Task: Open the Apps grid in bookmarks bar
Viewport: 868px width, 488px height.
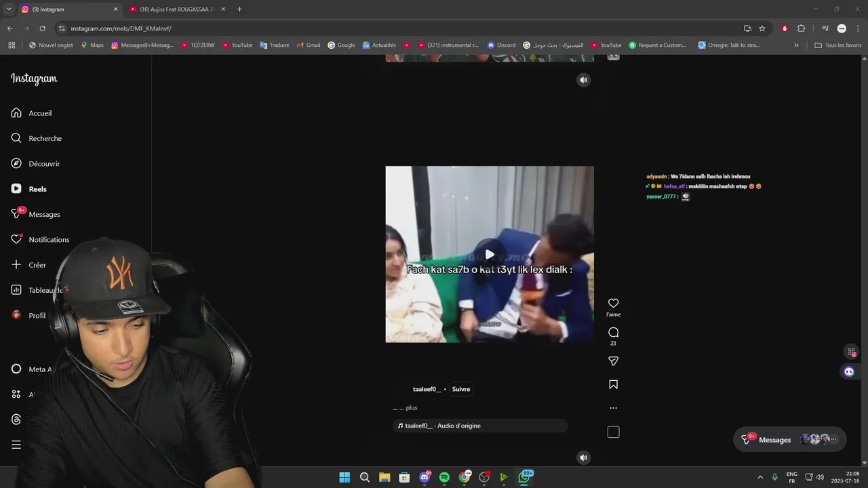Action: (x=12, y=45)
